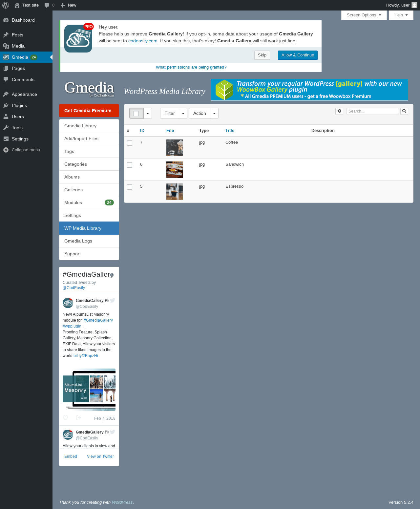Open the Sandwich image thumbnail
Screen dimensions: 420x509
pyautogui.click(x=175, y=170)
